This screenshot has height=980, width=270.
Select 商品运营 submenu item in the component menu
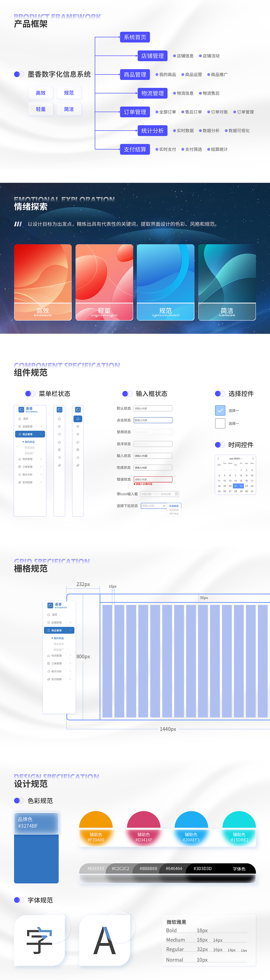tap(30, 448)
